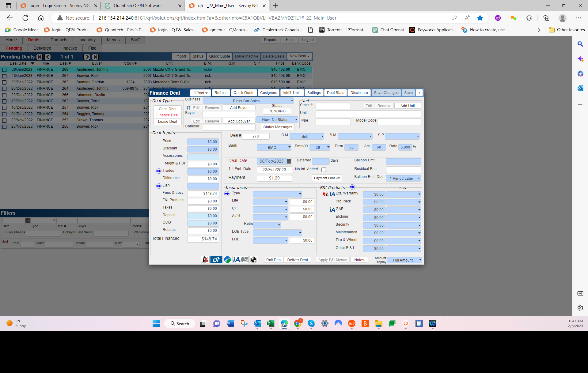
Task: Click the Roll Deal button
Action: click(x=273, y=259)
